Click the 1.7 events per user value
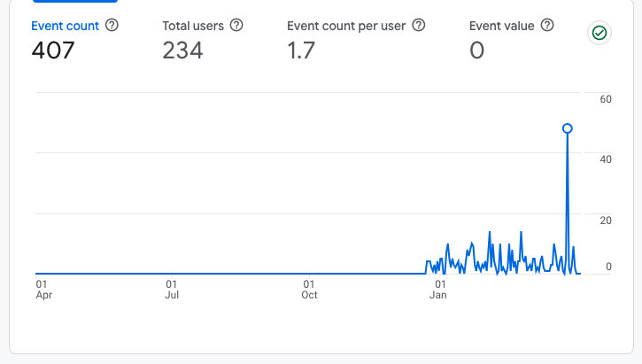The width and height of the screenshot is (642, 364). pyautogui.click(x=301, y=50)
